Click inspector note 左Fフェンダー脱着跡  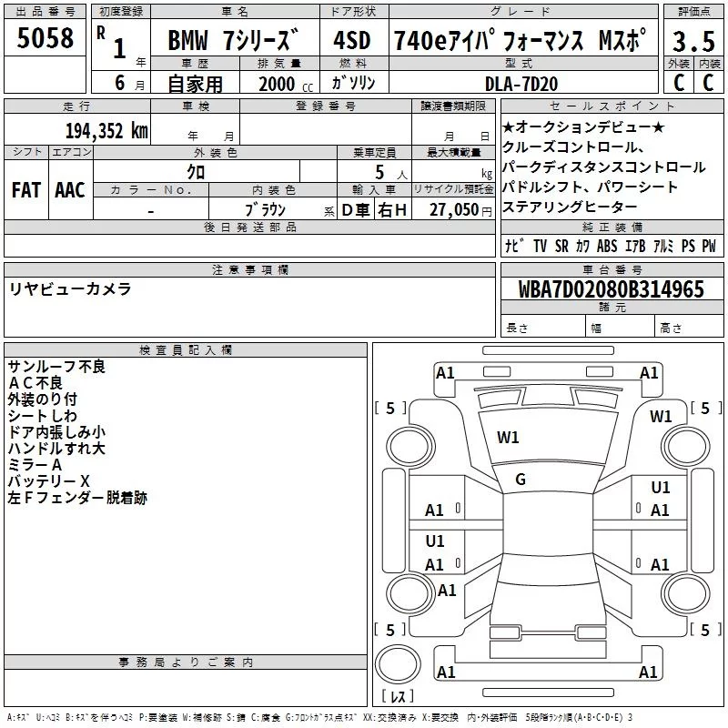[77, 498]
